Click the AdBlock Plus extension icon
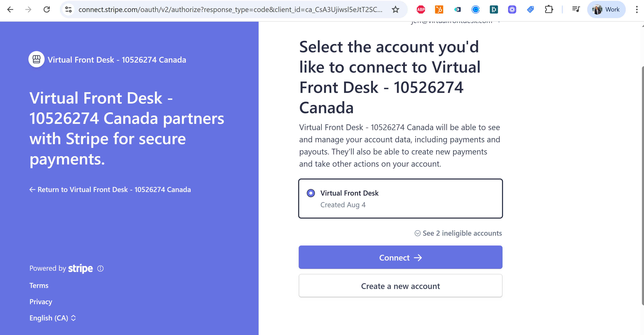 pyautogui.click(x=421, y=9)
